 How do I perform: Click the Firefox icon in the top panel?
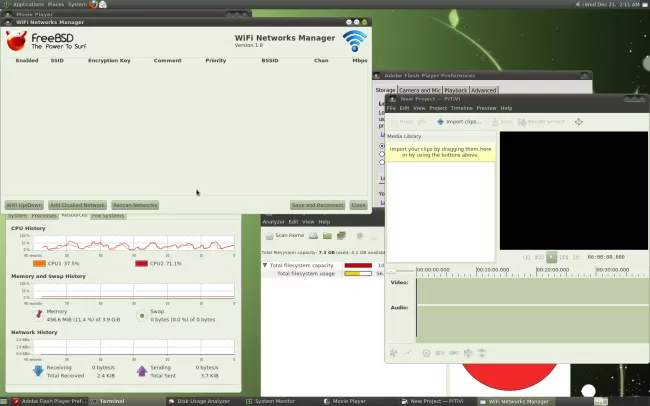coord(94,4)
